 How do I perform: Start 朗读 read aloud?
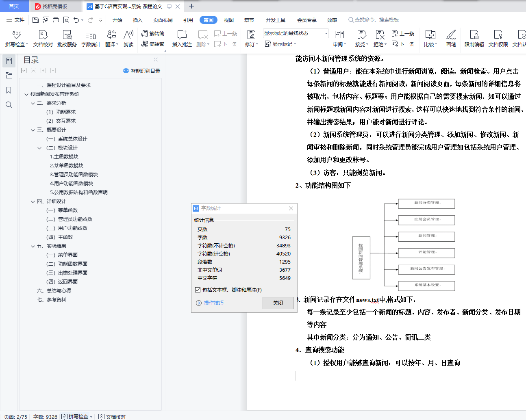click(128, 39)
